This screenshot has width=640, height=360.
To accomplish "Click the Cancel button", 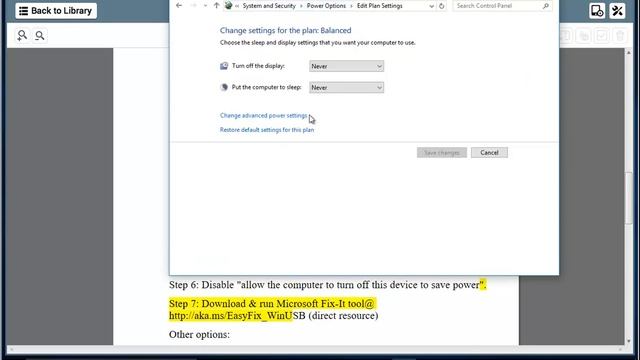I will 489,153.
